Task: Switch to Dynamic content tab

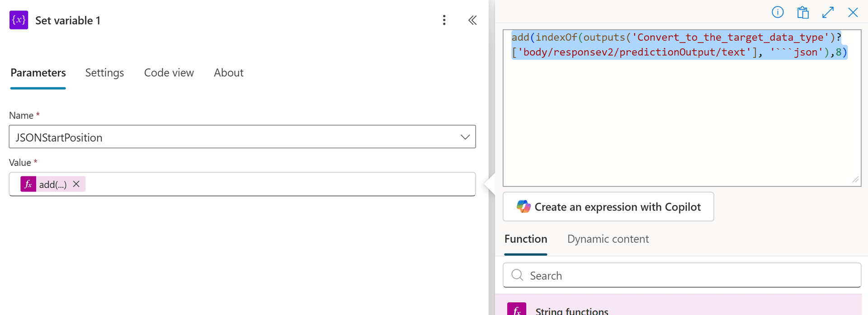Action: 608,239
